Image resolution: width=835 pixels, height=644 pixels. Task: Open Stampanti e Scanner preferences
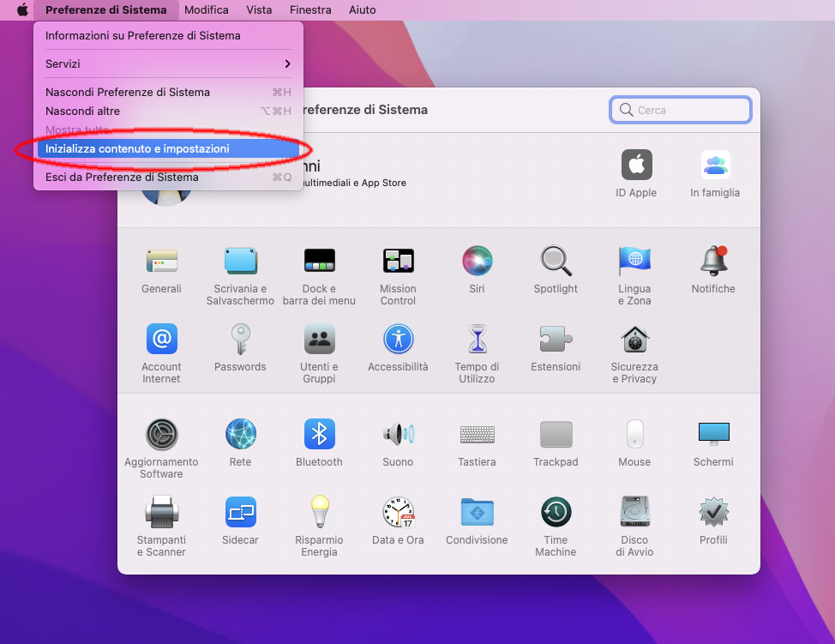[x=161, y=512]
